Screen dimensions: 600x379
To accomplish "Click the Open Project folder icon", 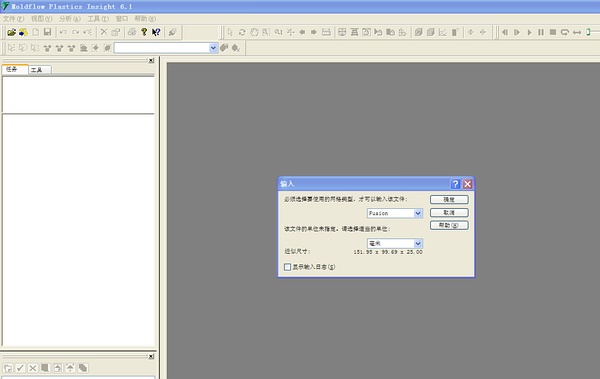I will (11, 32).
